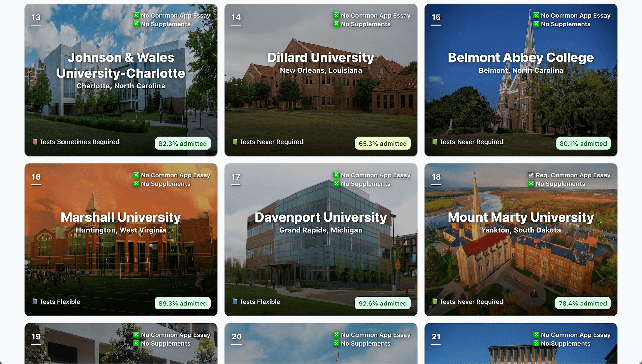This screenshot has height=364, width=642.
Task: Click the 82.3% admitted badge
Action: pos(182,144)
